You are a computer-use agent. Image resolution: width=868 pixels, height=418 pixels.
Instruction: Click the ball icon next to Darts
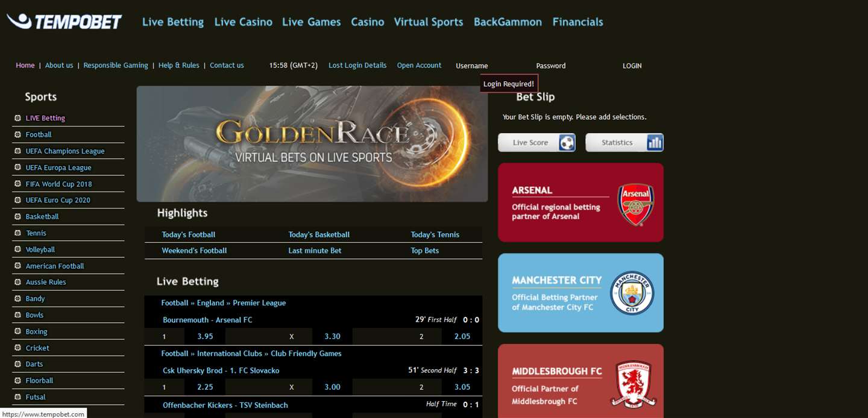coord(17,364)
